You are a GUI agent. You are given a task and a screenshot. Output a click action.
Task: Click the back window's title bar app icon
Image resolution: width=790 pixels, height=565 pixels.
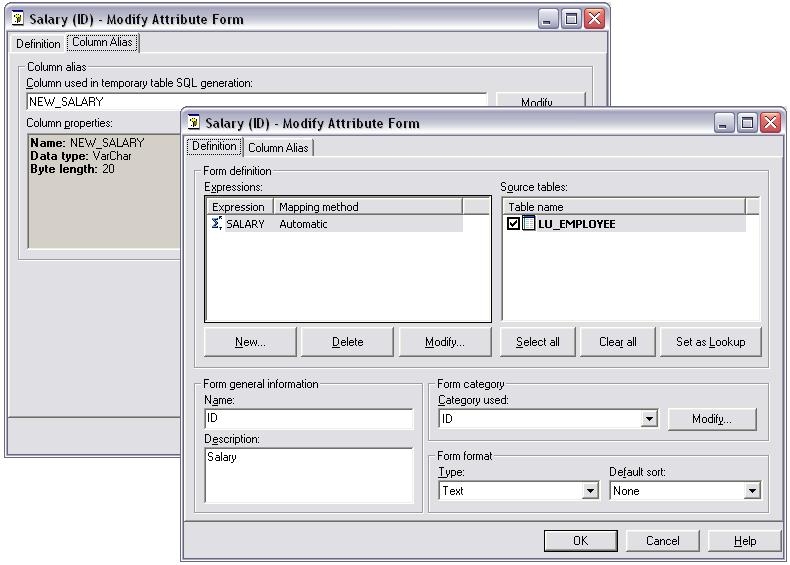click(x=18, y=19)
